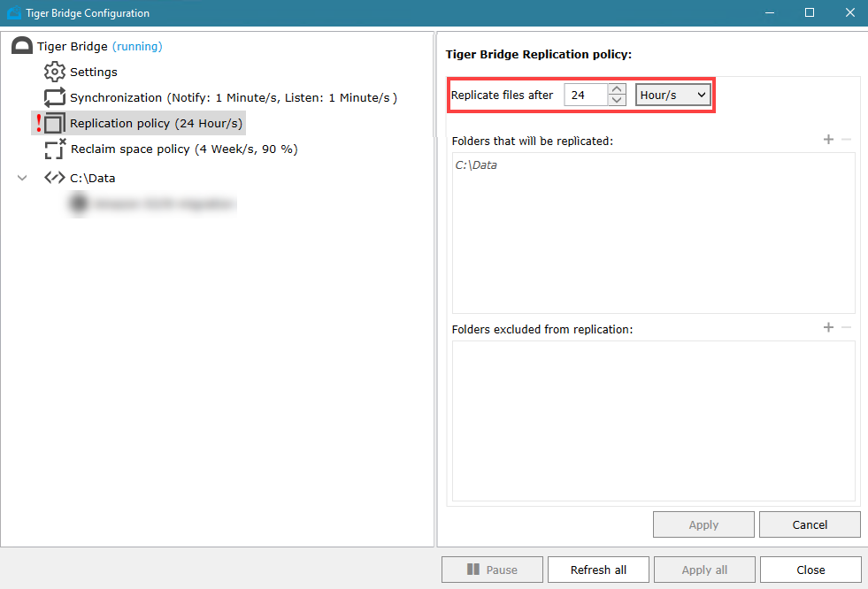Click the Reclaim space policy icon
868x589 pixels.
(55, 149)
